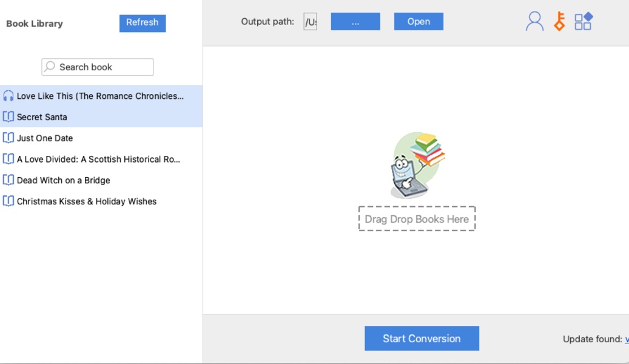629x364 pixels.
Task: Select 'Love Like This (The Romance Chronicles...' title
Action: pos(100,96)
